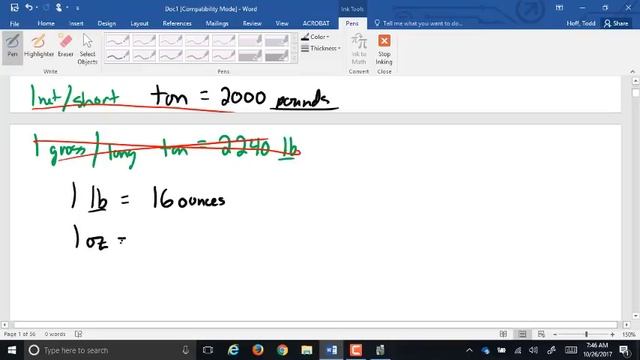
Task: Click the Ink to Math button
Action: 359,49
